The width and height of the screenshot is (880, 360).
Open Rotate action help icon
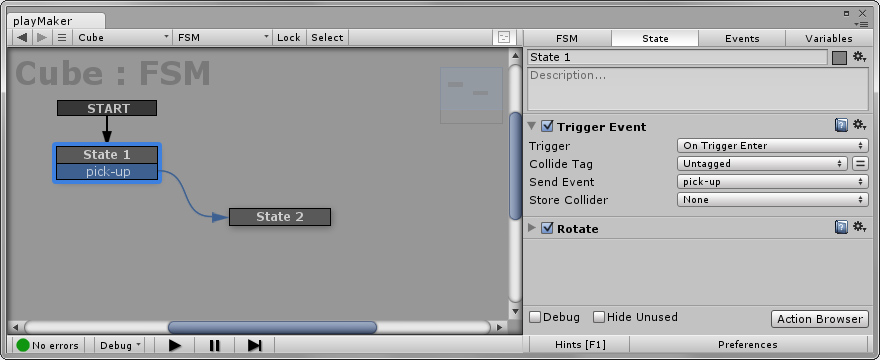pos(841,226)
